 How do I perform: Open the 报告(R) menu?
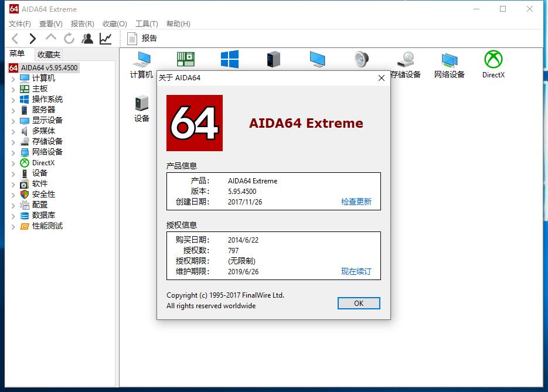tap(83, 24)
